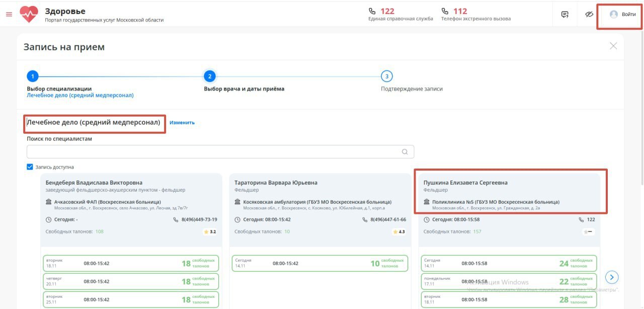Viewport: 644px width, 309px height.
Task: Select step 3 Подтверждение записи
Action: click(386, 76)
